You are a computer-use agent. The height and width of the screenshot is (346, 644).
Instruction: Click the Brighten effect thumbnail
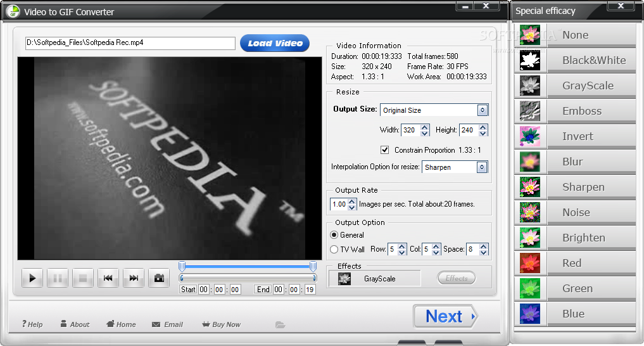[530, 238]
